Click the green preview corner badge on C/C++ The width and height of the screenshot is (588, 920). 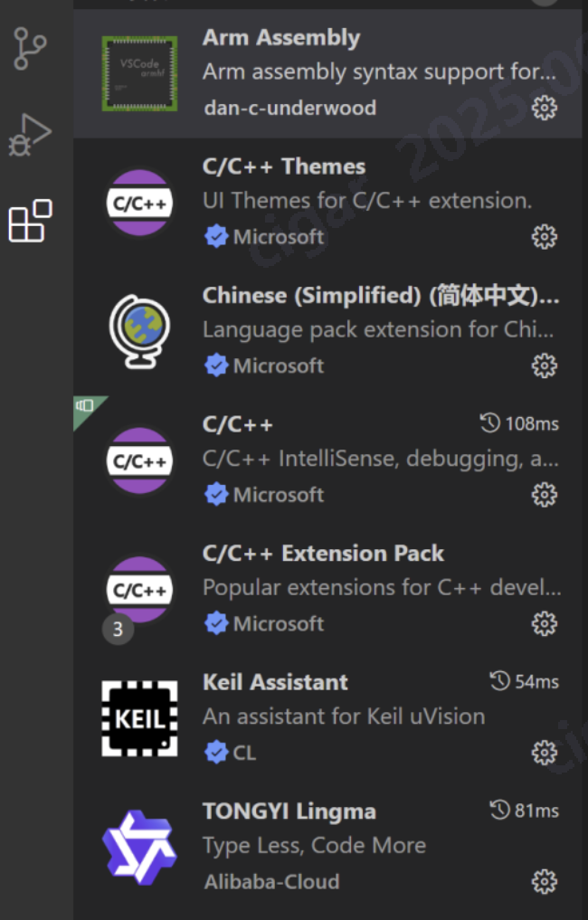[87, 409]
